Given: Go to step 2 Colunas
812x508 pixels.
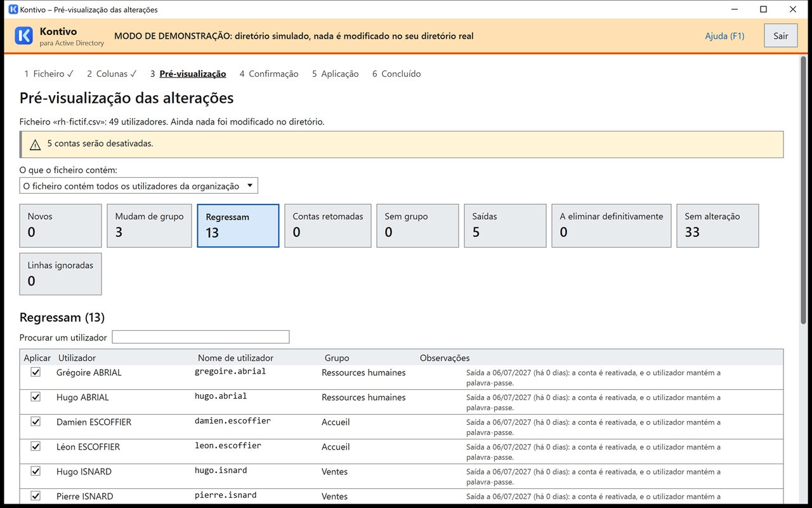Looking at the screenshot, I should pos(112,74).
